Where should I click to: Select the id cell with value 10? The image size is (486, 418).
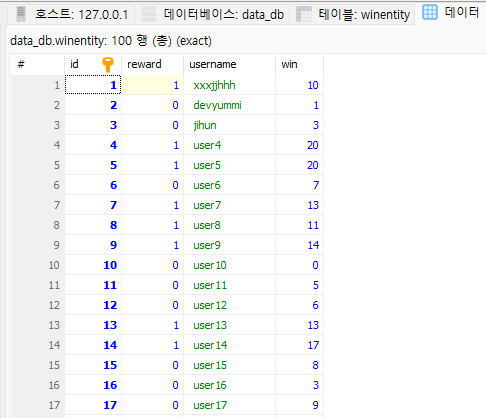(x=93, y=265)
